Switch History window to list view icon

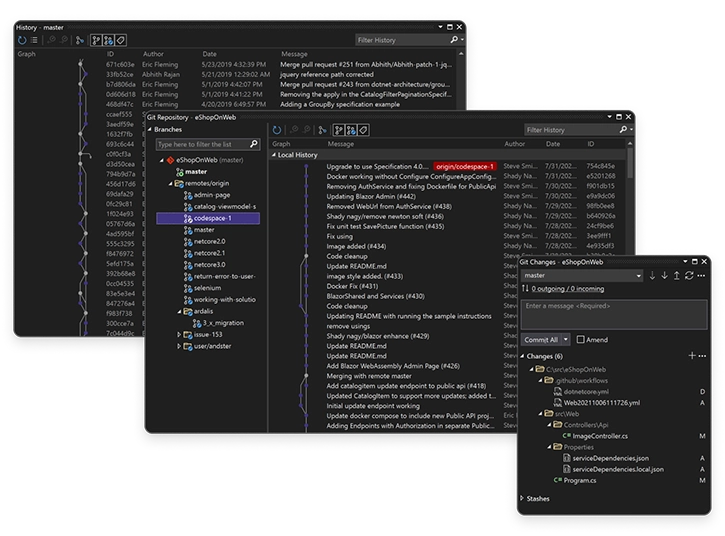click(x=34, y=40)
